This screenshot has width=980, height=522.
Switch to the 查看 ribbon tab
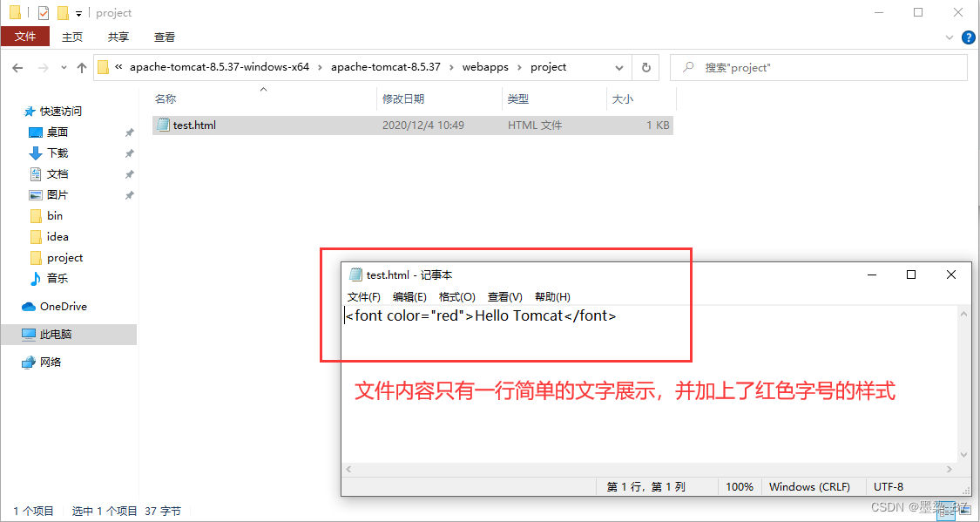point(165,37)
